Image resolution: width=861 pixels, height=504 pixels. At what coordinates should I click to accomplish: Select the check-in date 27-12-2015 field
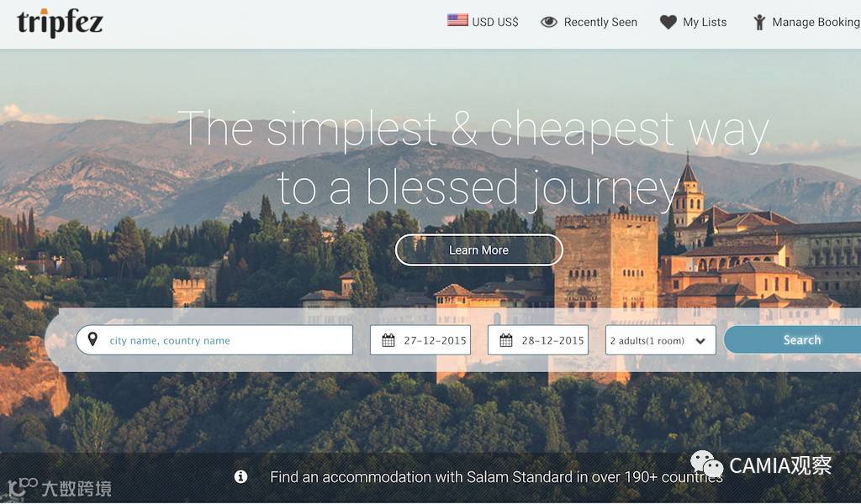point(420,340)
